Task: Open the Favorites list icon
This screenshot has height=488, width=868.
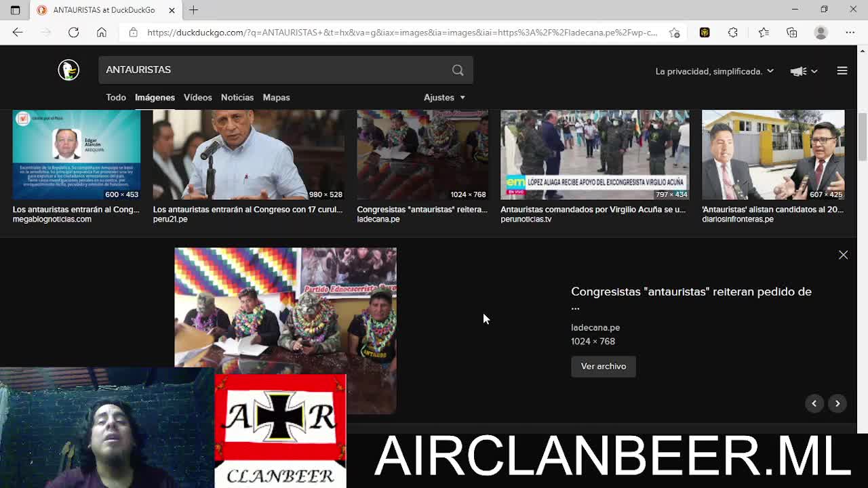Action: coord(764,33)
